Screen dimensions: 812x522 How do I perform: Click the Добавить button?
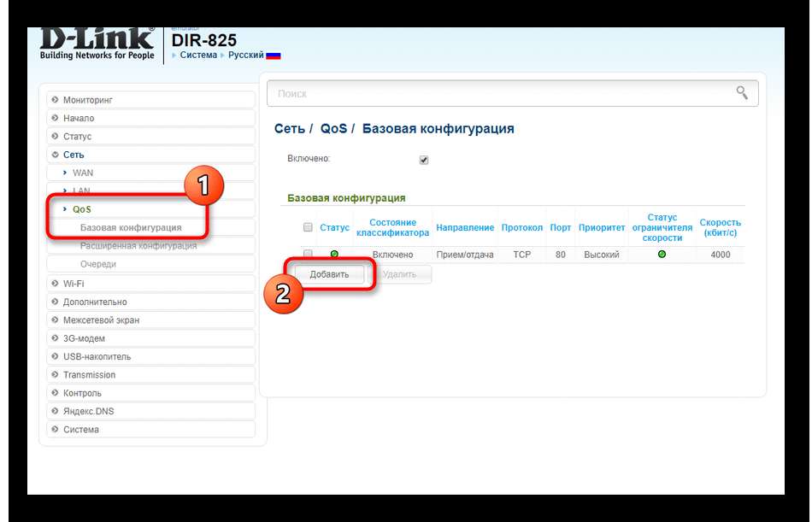(329, 274)
